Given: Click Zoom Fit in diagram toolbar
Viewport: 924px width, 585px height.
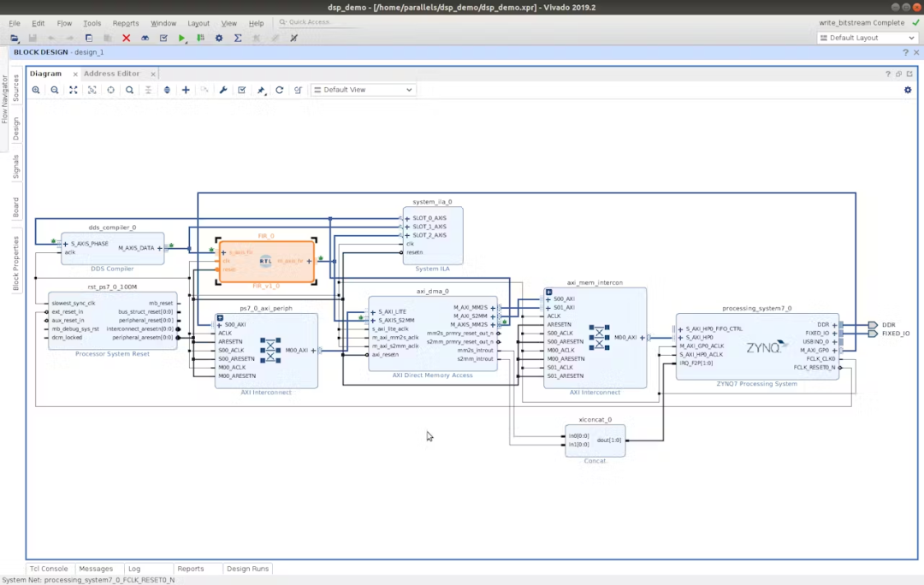Looking at the screenshot, I should click(x=74, y=90).
